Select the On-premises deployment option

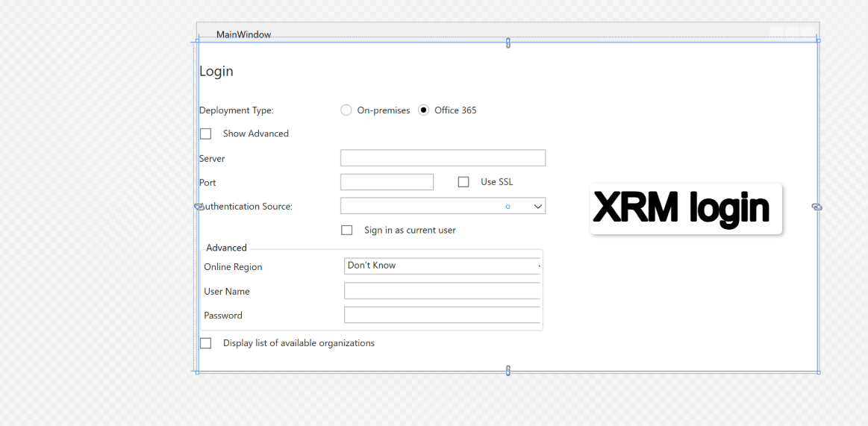[346, 110]
